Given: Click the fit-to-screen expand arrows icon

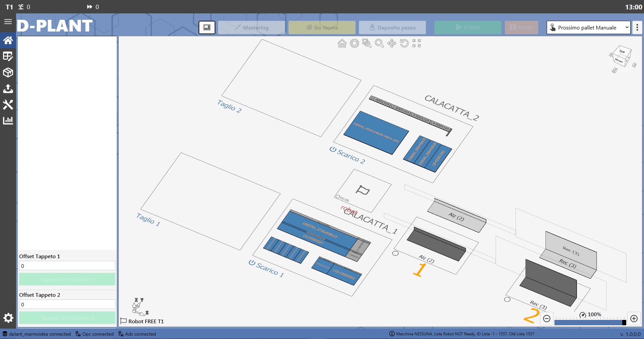Looking at the screenshot, I should [417, 43].
